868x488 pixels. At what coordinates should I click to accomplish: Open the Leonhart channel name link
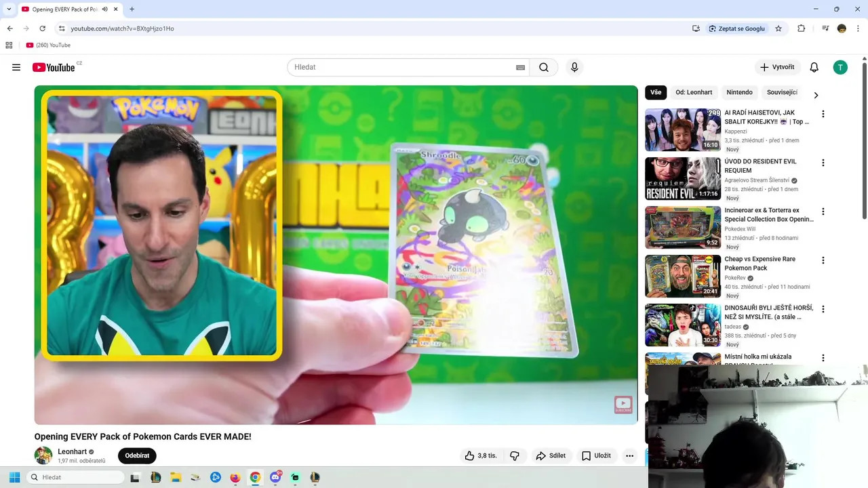72,451
